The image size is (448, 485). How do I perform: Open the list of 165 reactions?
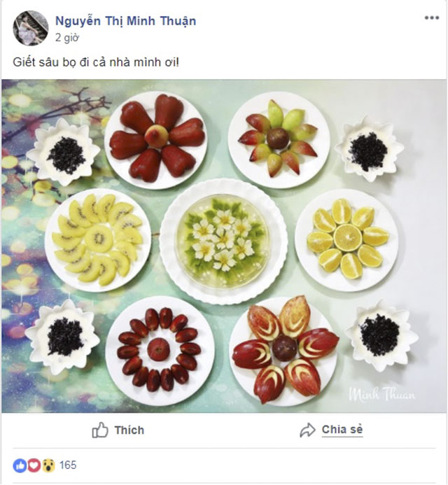click(x=68, y=465)
